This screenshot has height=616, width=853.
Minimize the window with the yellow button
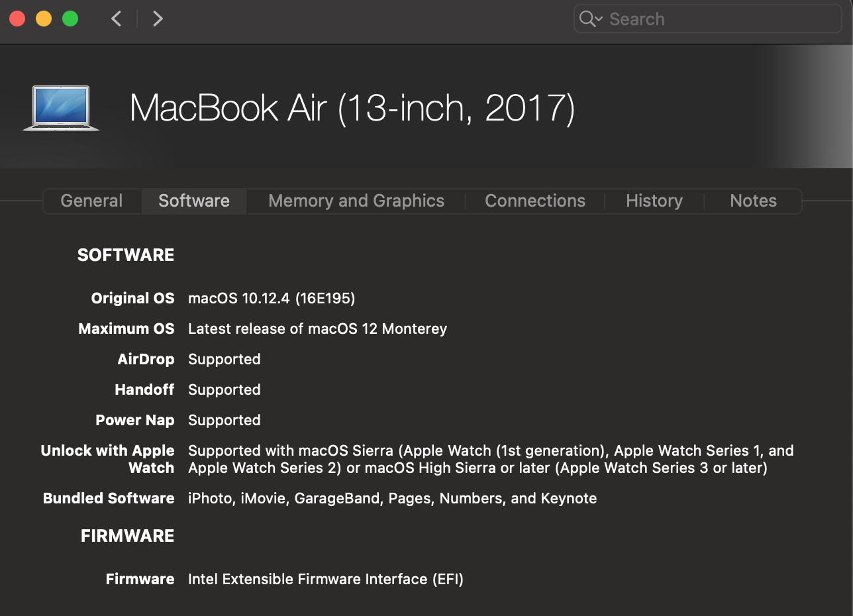tap(44, 19)
